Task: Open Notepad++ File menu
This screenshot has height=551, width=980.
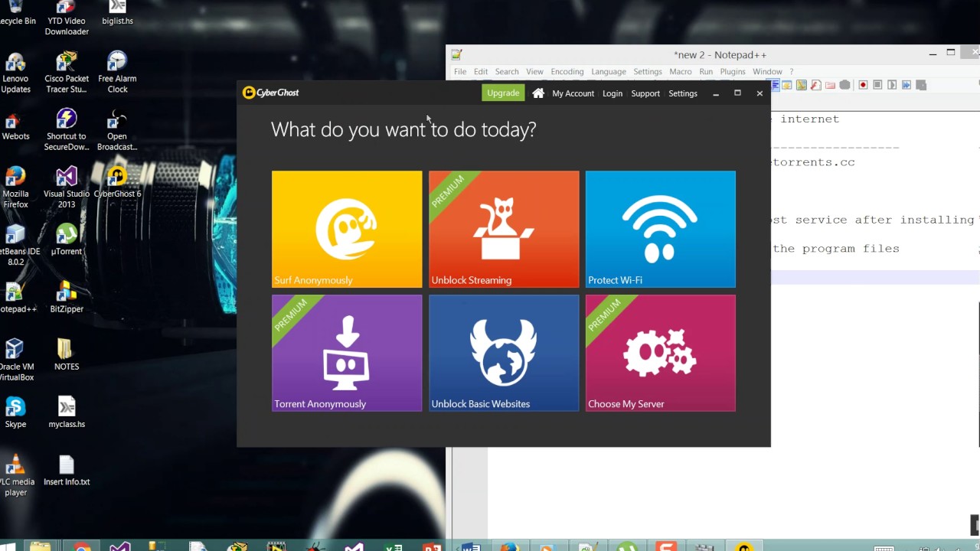Action: [x=460, y=71]
